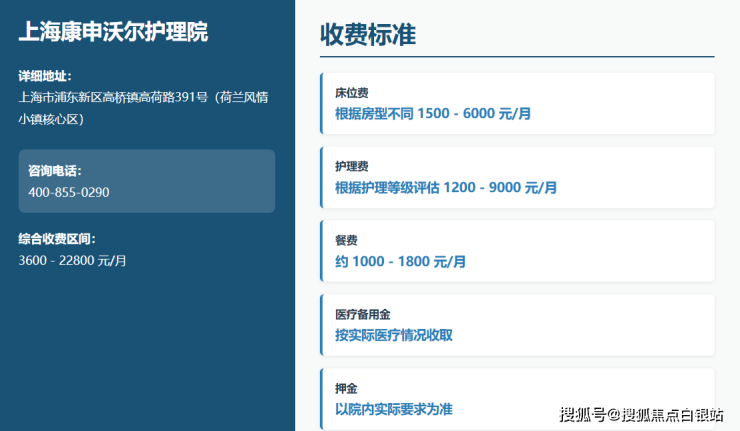Select the 咨询电话 label
This screenshot has width=740, height=431.
tap(55, 171)
